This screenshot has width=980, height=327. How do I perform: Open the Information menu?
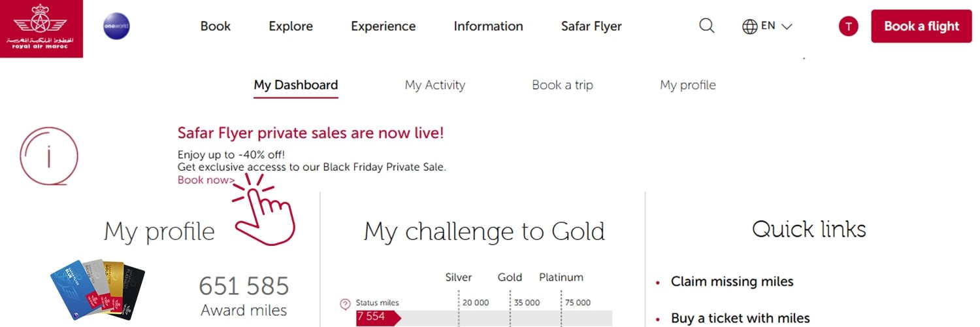pyautogui.click(x=488, y=27)
